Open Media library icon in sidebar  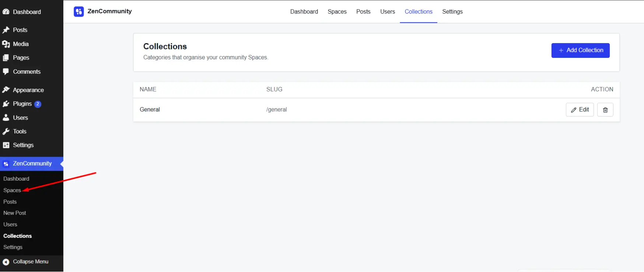[6, 44]
